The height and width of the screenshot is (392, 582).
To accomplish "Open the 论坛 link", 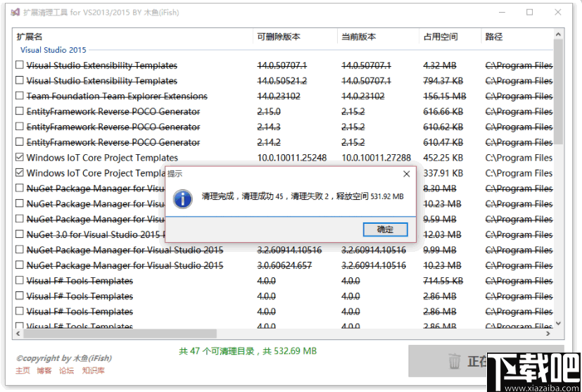I will tap(66, 370).
